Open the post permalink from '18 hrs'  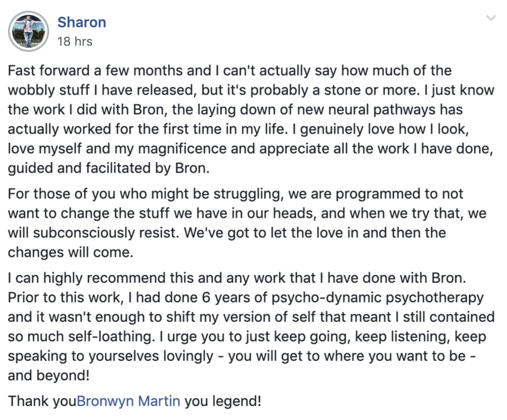(x=75, y=42)
